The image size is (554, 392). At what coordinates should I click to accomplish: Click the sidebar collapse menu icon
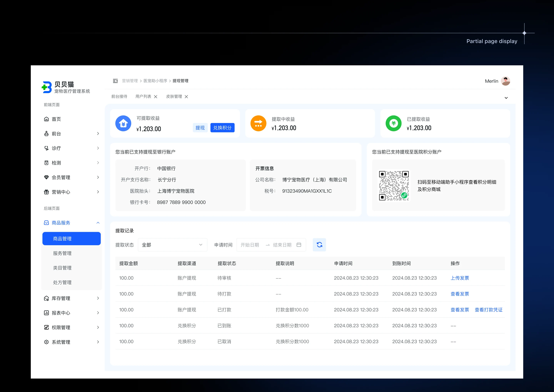pos(115,81)
